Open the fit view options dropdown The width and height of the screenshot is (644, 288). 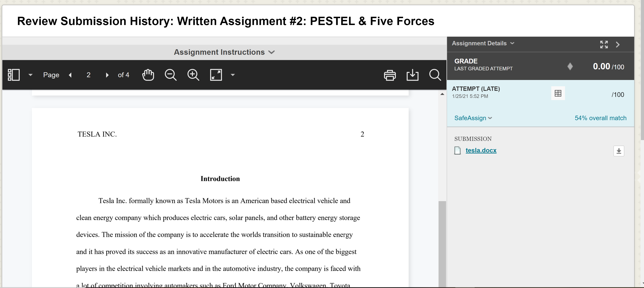pos(233,75)
